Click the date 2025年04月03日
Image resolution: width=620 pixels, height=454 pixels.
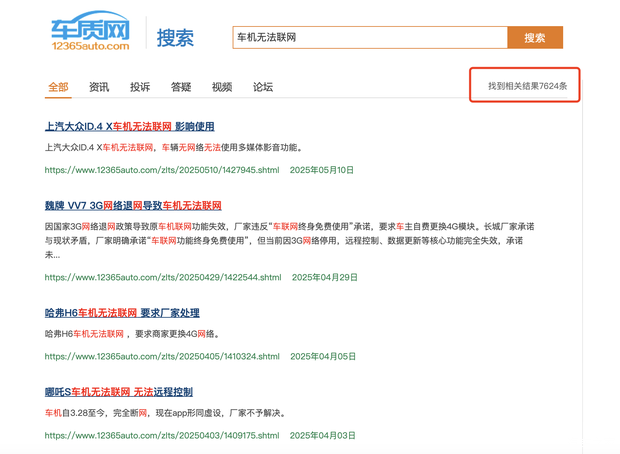tap(323, 436)
